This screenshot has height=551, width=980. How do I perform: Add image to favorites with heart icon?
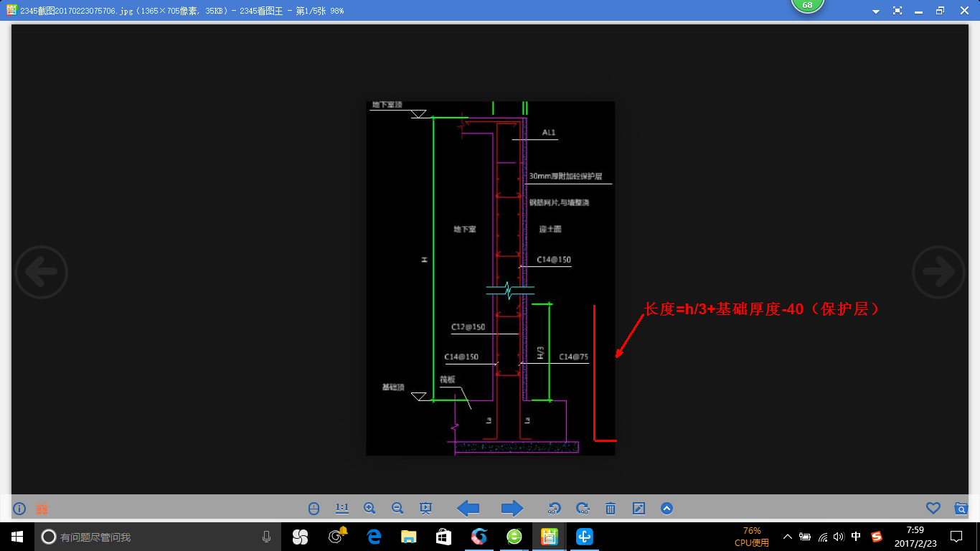coord(933,509)
